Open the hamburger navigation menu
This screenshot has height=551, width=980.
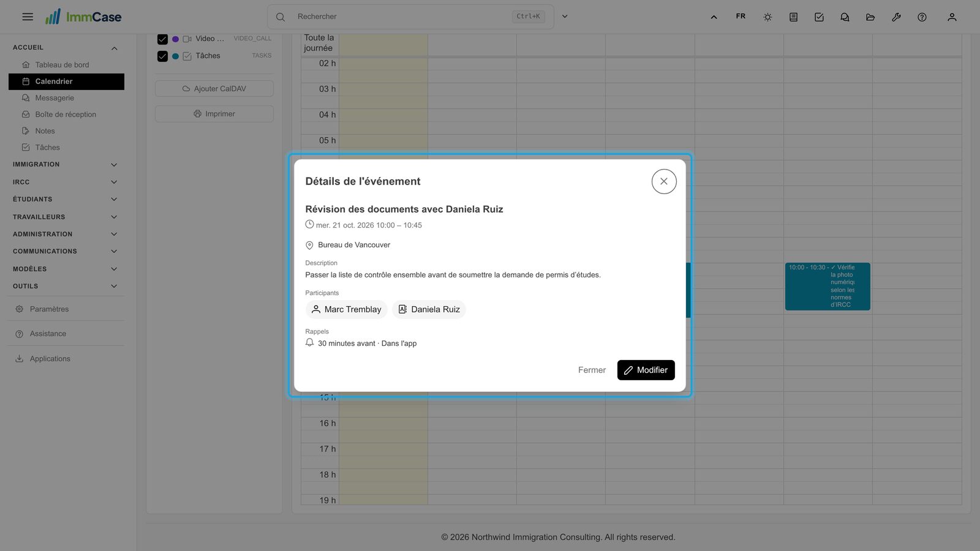[x=28, y=17]
